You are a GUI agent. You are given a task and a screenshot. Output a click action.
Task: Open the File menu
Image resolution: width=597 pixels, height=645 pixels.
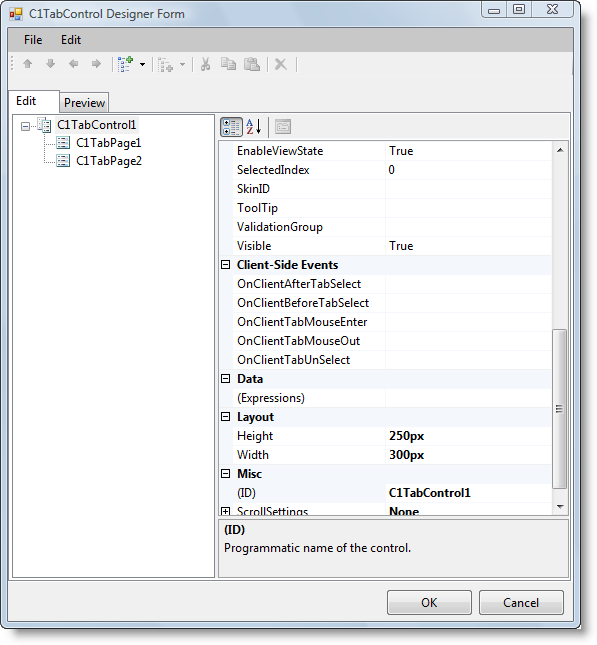(x=33, y=40)
